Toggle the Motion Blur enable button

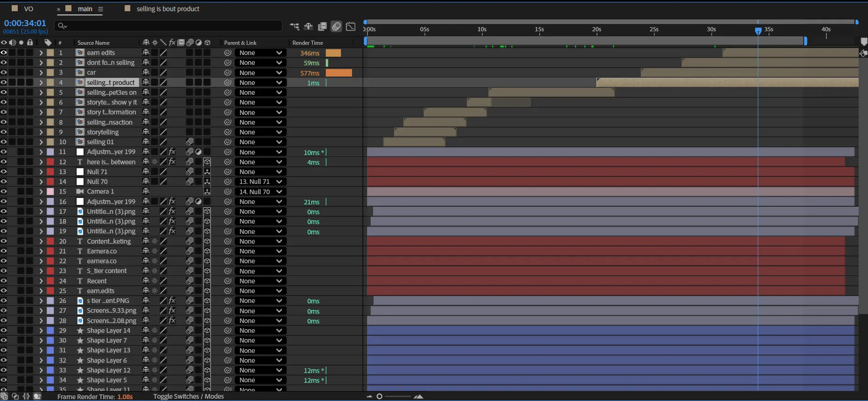tap(336, 27)
